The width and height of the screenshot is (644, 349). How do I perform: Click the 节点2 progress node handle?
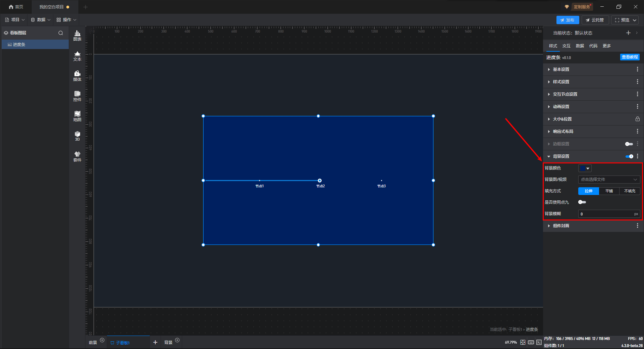[320, 181]
